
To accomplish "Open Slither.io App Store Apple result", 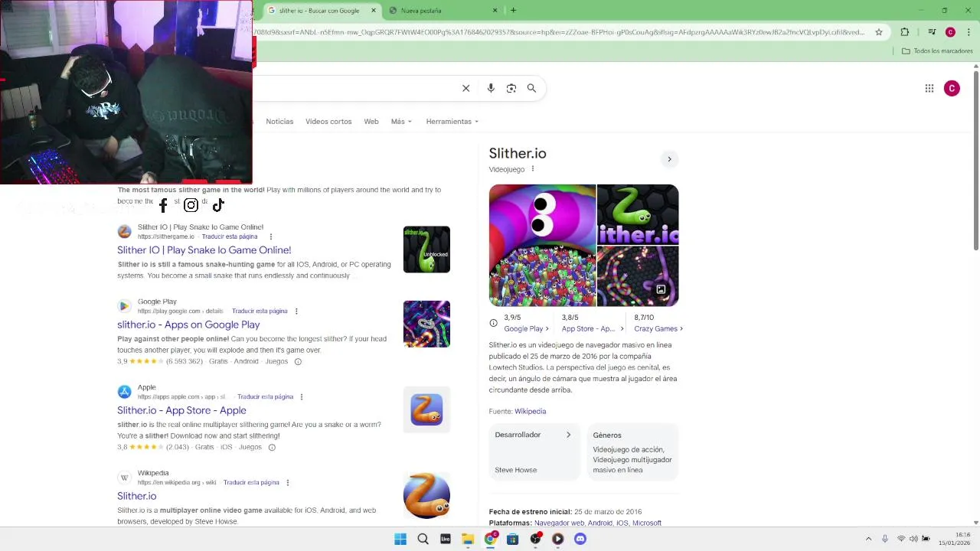I will tap(181, 410).
